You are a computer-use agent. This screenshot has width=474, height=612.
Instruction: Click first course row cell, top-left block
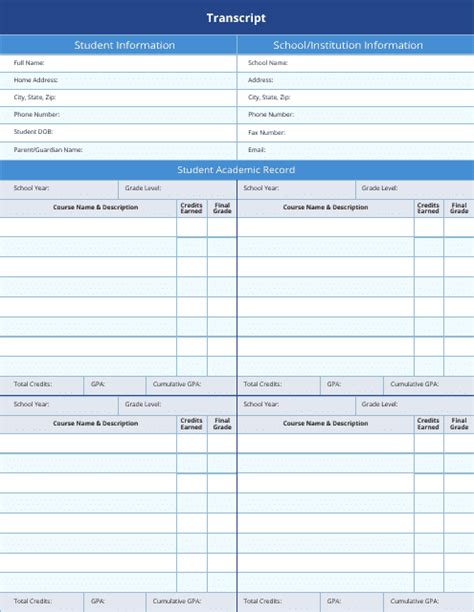88,227
